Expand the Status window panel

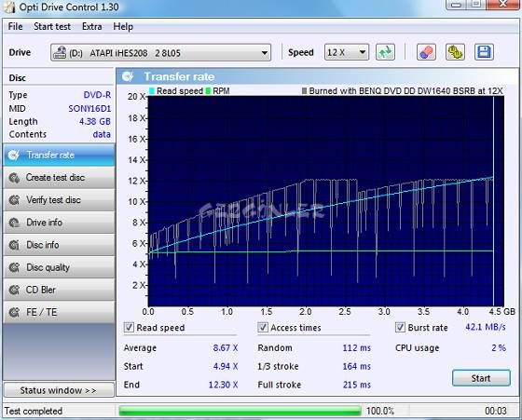pyautogui.click(x=59, y=390)
